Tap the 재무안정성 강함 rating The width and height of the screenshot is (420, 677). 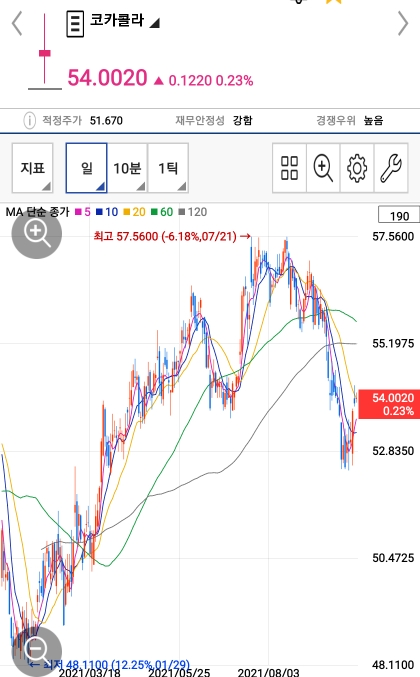(x=243, y=120)
